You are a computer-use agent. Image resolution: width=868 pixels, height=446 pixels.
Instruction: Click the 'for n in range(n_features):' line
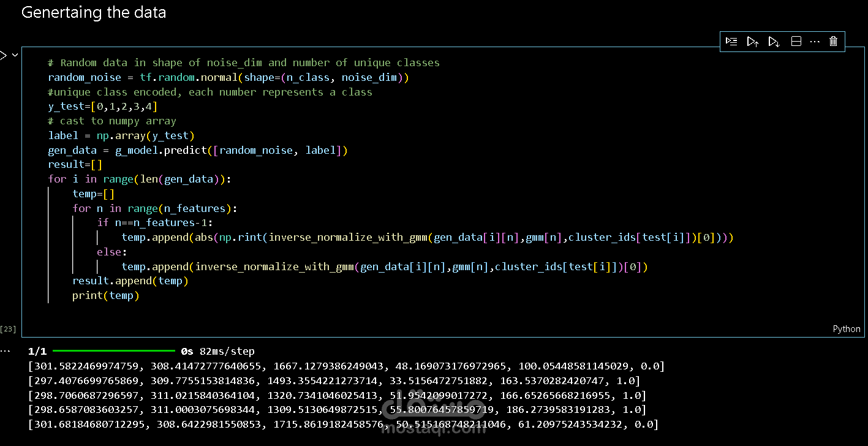(x=155, y=208)
